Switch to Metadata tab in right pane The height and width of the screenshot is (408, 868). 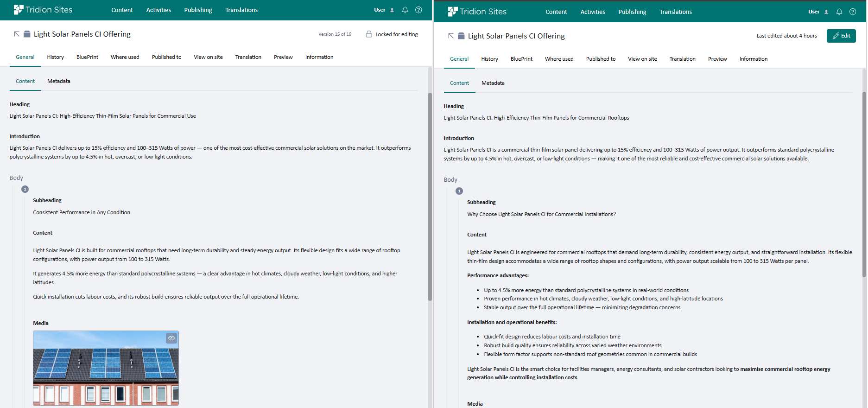point(493,83)
